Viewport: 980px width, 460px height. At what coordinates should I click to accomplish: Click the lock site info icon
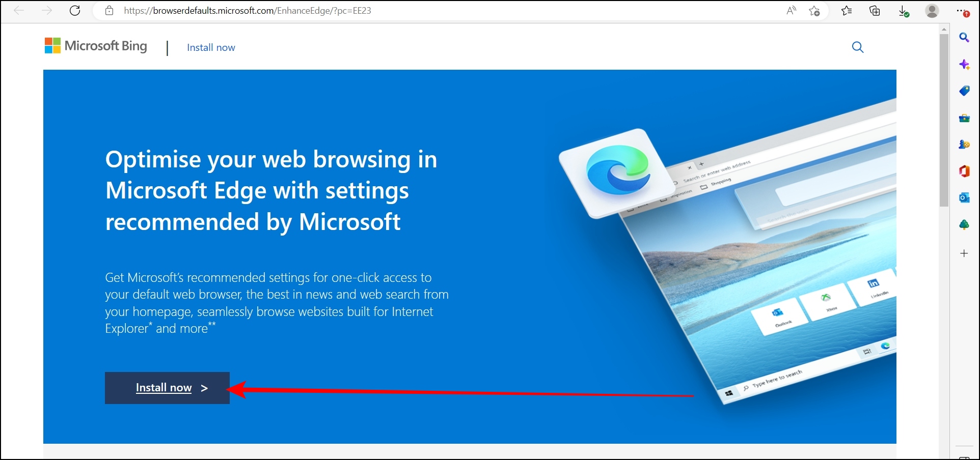pyautogui.click(x=109, y=11)
